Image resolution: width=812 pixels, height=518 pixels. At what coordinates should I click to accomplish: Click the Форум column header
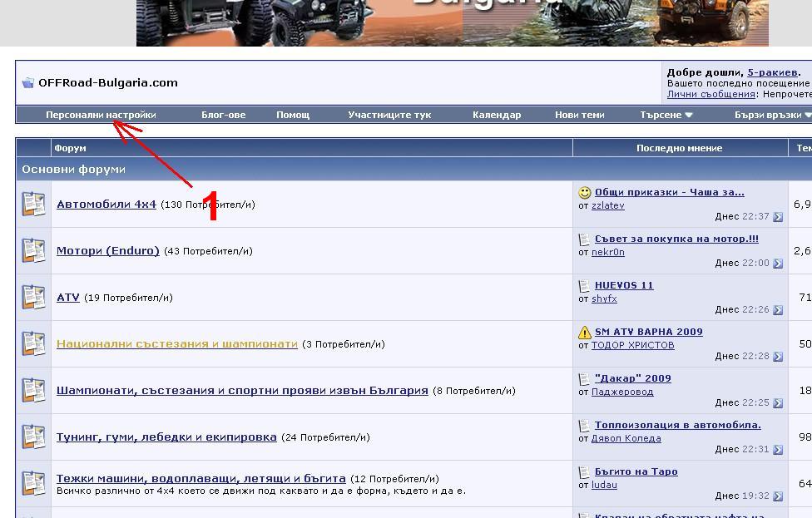pyautogui.click(x=70, y=148)
